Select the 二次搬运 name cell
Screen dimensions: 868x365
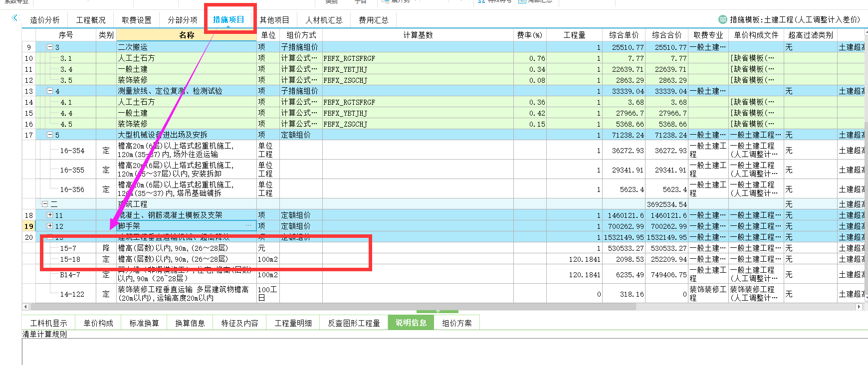[187, 47]
